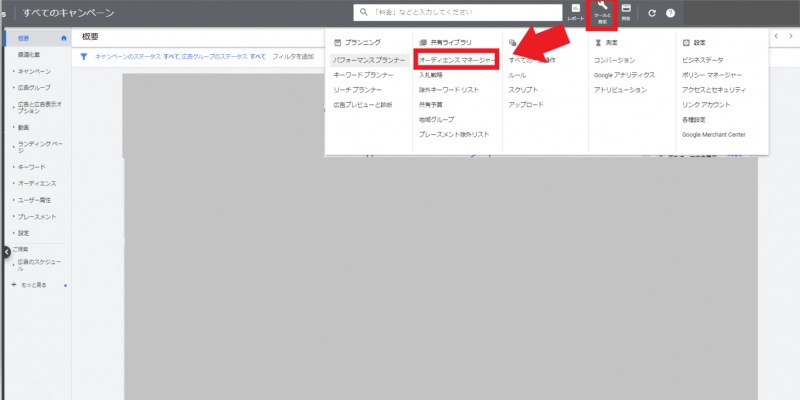Image resolution: width=800 pixels, height=400 pixels.
Task: Click フィルタを追加 to add filter
Action: pyautogui.click(x=293, y=57)
